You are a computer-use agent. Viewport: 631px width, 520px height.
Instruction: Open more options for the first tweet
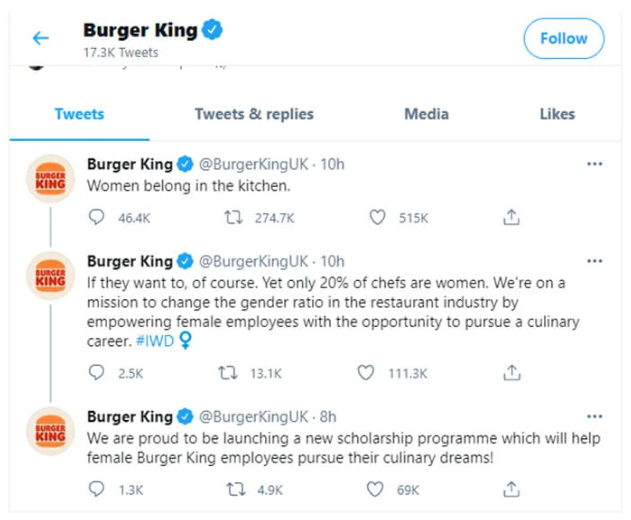point(595,164)
